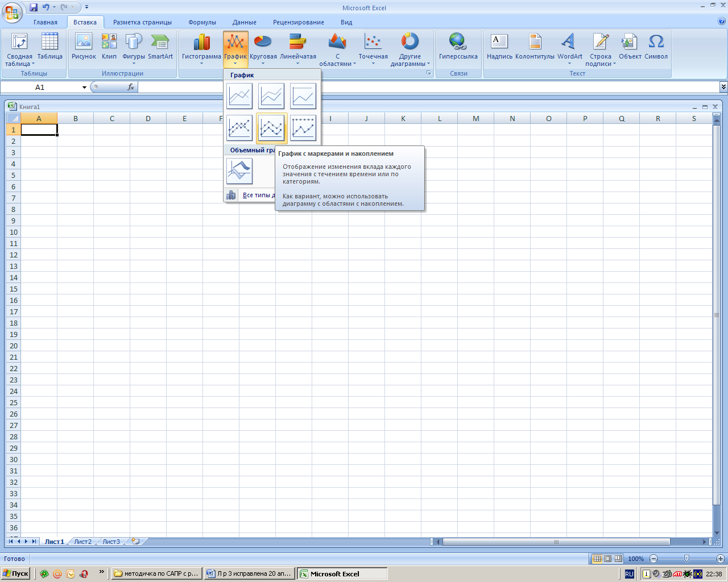The height and width of the screenshot is (582, 728).
Task: Open the Name Box dropdown arrow
Action: pos(84,88)
